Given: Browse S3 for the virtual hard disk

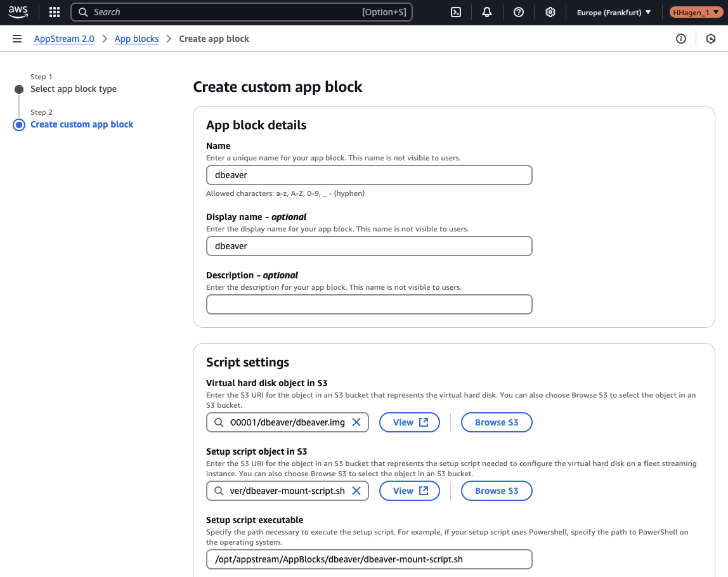Looking at the screenshot, I should click(x=497, y=422).
